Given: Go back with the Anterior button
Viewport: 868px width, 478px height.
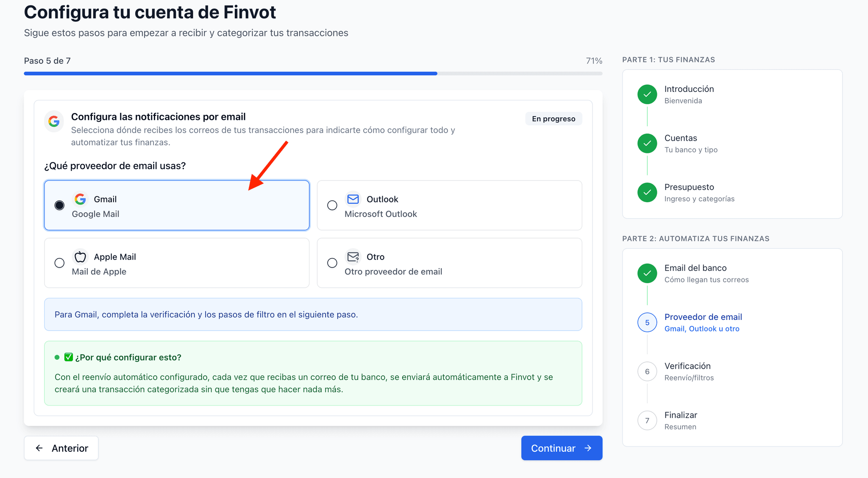Looking at the screenshot, I should [x=61, y=448].
